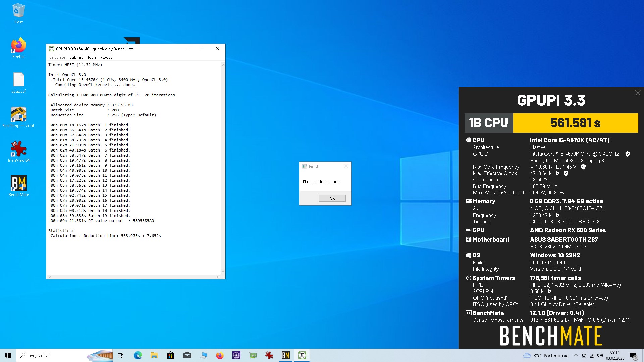Maximize the GPUPI window
The height and width of the screenshot is (362, 644).
(x=202, y=49)
